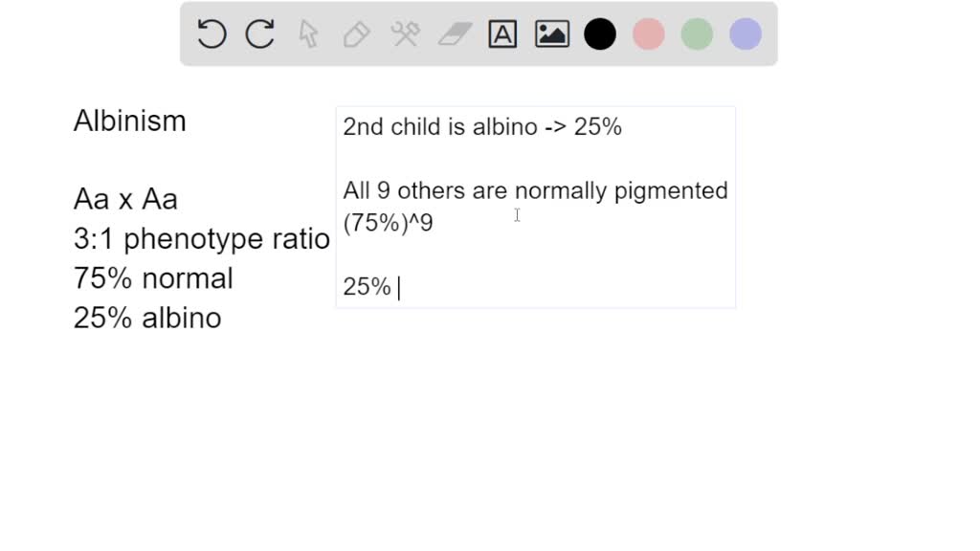Click the '(75%)^9' text line
This screenshot has height=551, width=980.
coord(388,222)
